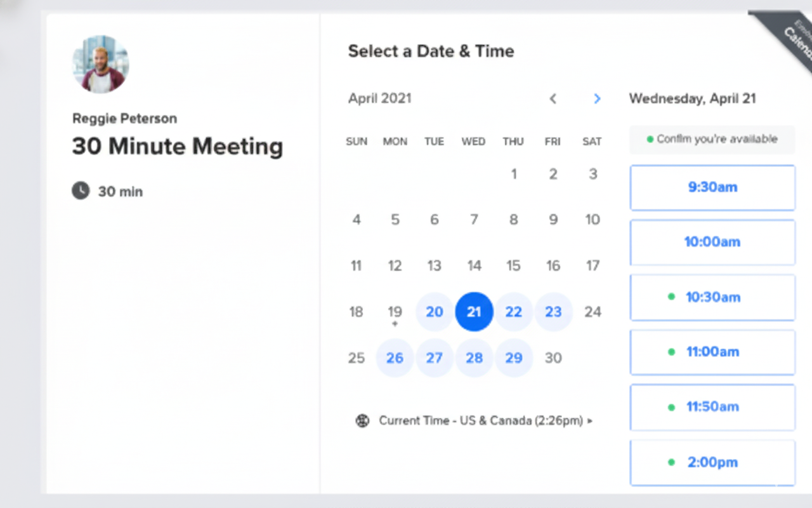This screenshot has height=508, width=812.
Task: Pick the 11:00am time slot
Action: point(712,352)
